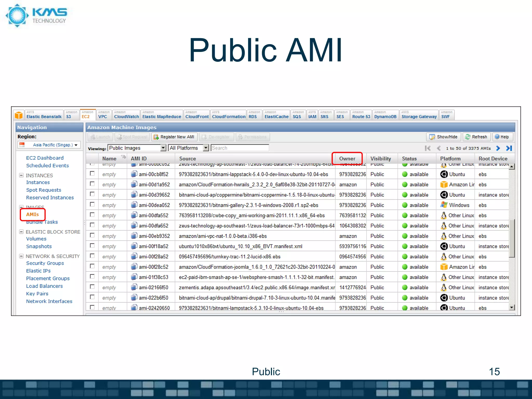
Task: Click the AWS orange cube home icon
Action: point(19,115)
